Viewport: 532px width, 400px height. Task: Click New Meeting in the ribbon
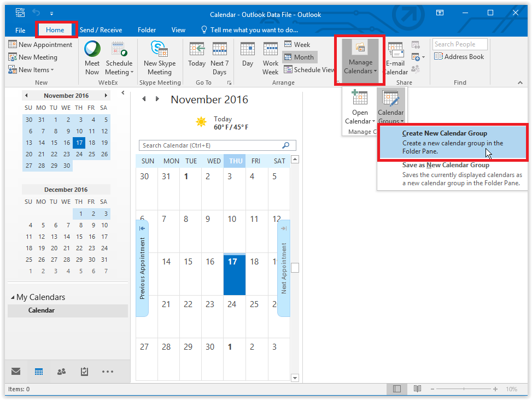[x=33, y=57]
